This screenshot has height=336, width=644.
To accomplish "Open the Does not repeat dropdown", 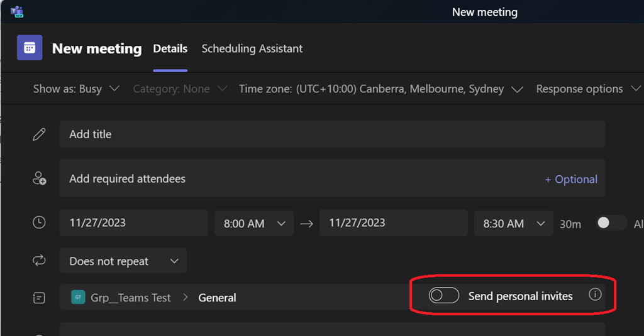I will point(123,261).
